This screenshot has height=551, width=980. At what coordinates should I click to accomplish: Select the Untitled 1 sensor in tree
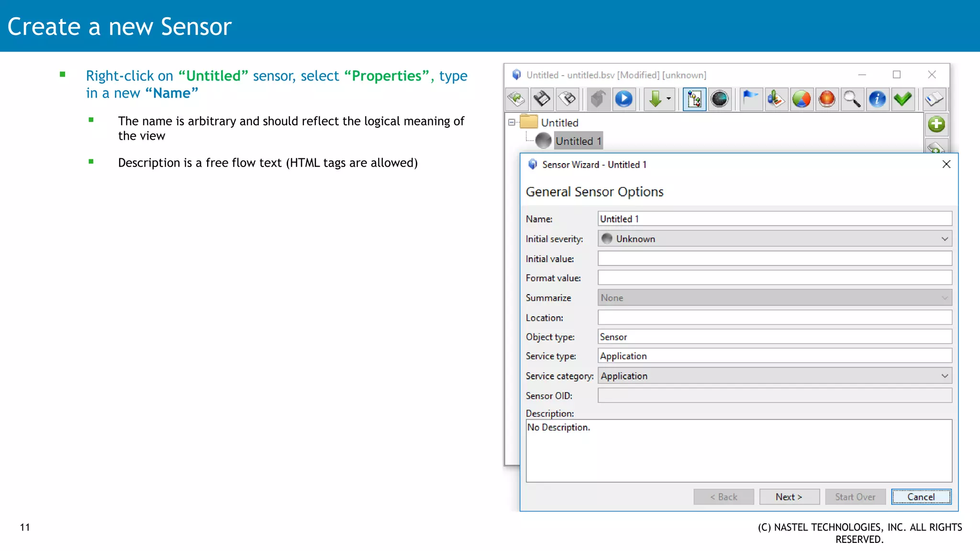(x=578, y=141)
